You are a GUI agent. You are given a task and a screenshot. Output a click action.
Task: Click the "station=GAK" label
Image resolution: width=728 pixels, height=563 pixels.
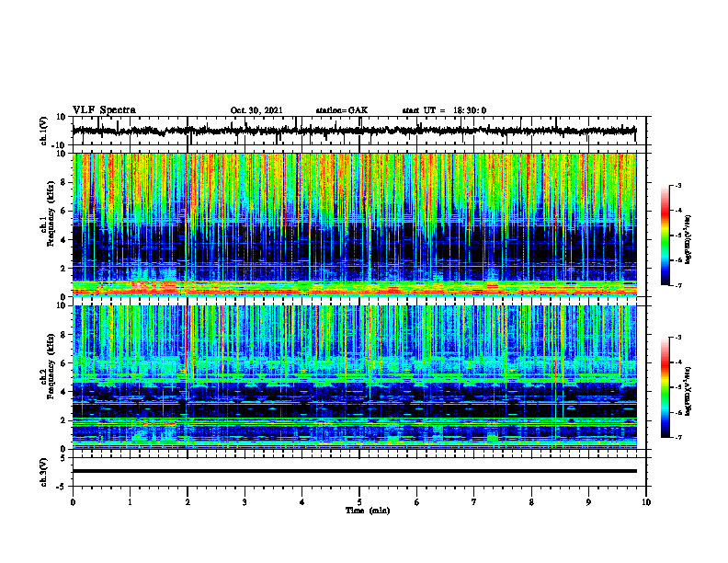click(x=342, y=110)
